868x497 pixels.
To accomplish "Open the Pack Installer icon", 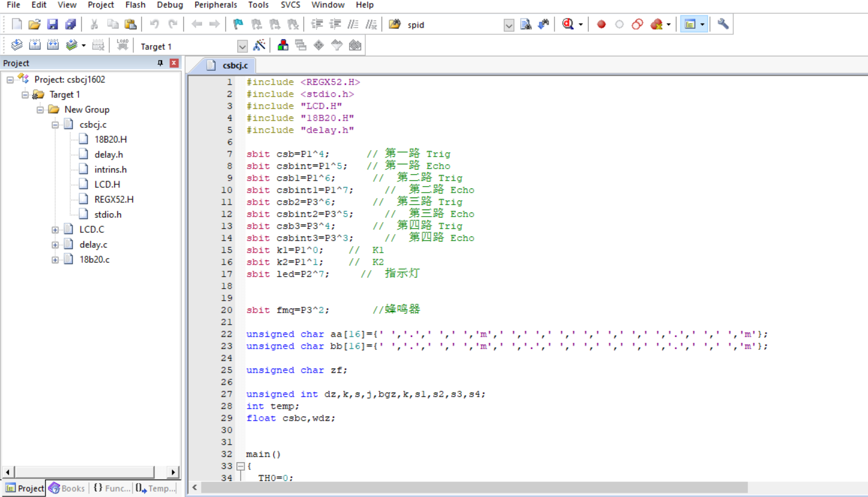I will 355,45.
